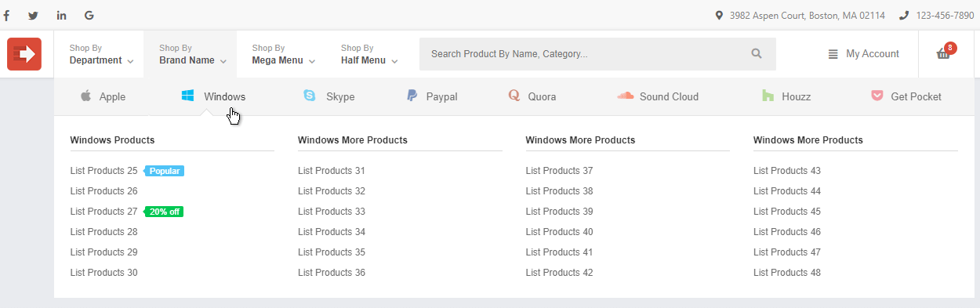
Task: Open the Half Menu label
Action: [363, 60]
